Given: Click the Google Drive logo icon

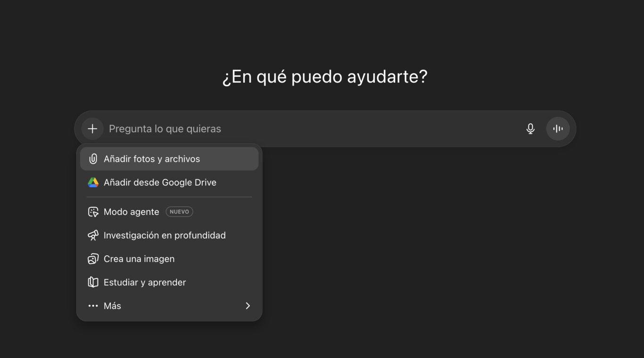Looking at the screenshot, I should point(93,182).
